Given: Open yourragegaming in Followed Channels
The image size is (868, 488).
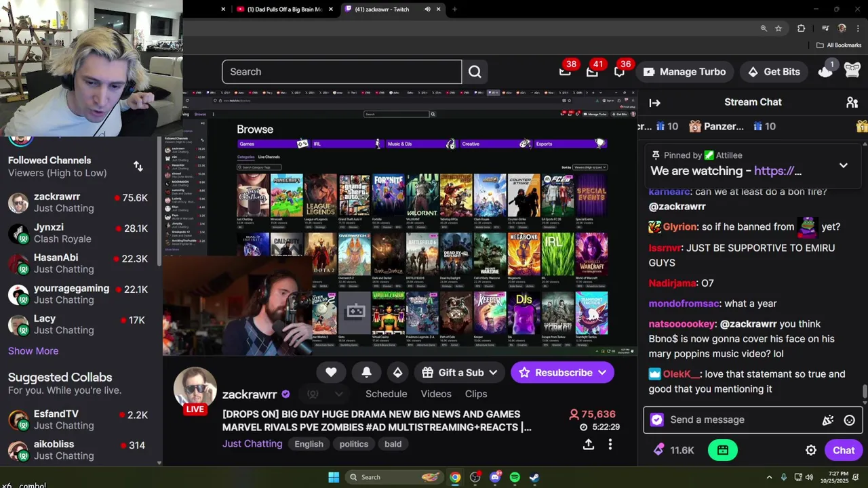Looking at the screenshot, I should (81, 293).
